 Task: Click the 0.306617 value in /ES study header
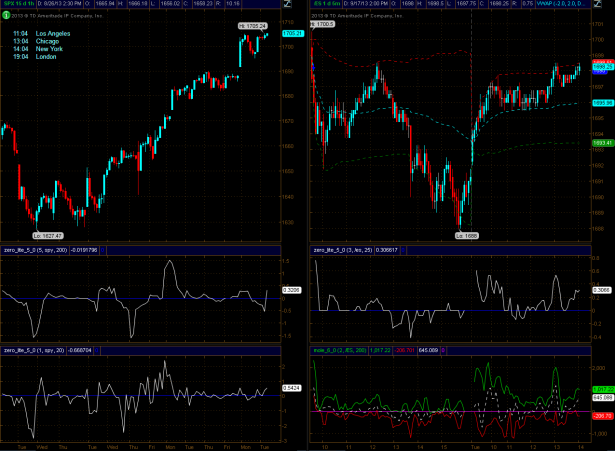pyautogui.click(x=387, y=250)
